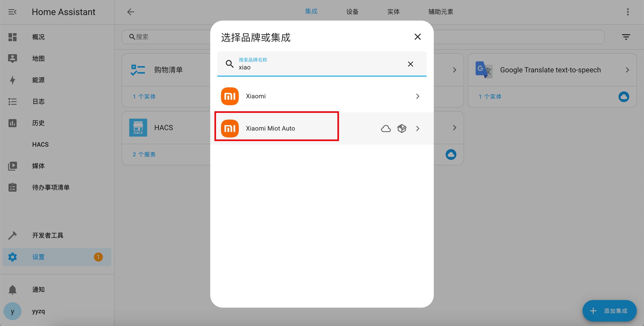Select the Xiaomi Miot Auto integration
644x326 pixels.
click(x=322, y=129)
